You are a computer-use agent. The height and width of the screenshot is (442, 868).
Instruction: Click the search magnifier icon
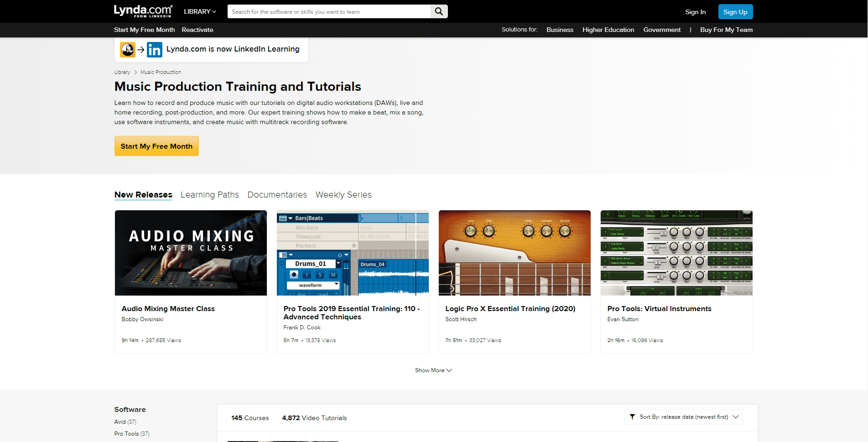[439, 11]
